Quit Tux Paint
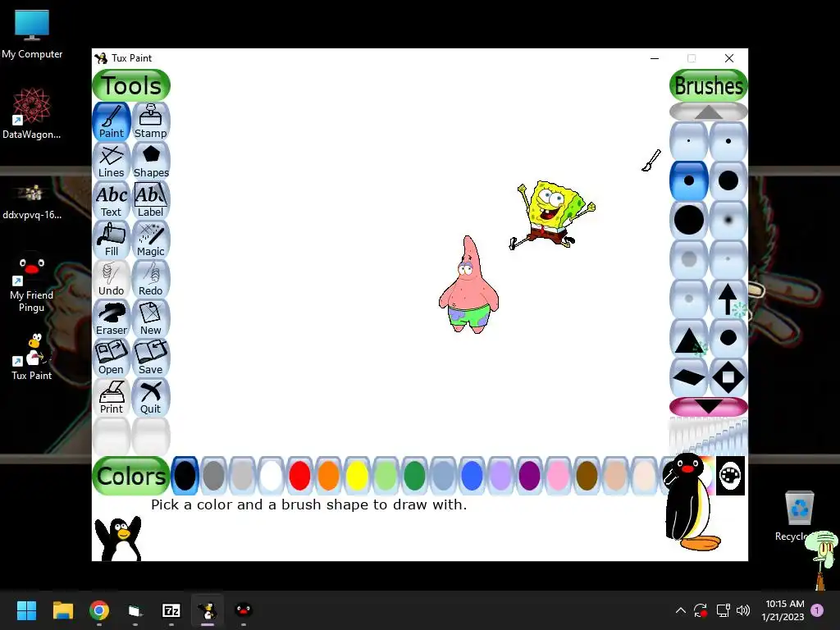Viewport: 840px width, 630px height. (x=151, y=397)
